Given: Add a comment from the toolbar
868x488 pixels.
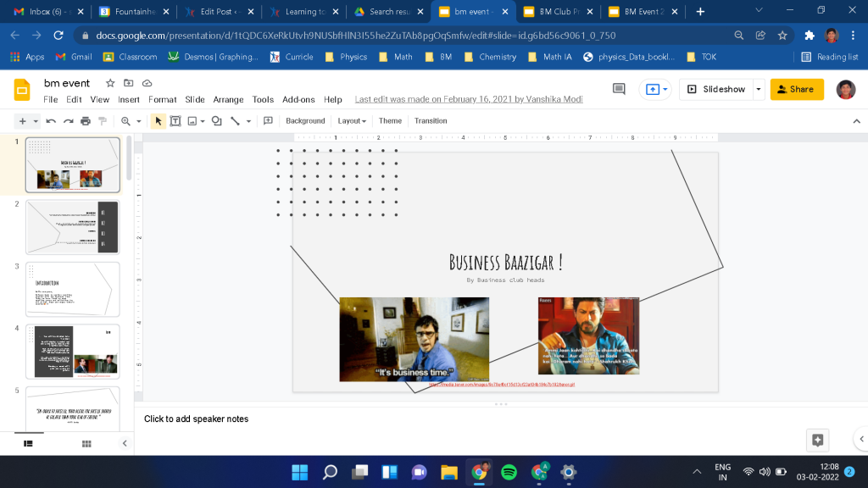Looking at the screenshot, I should tap(268, 120).
